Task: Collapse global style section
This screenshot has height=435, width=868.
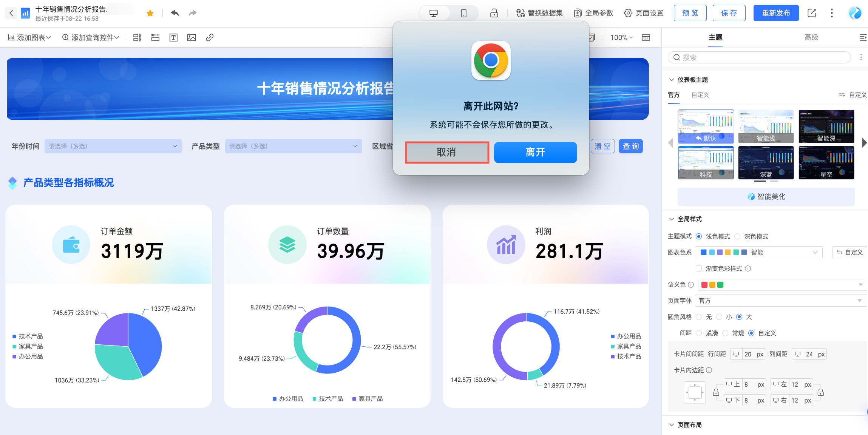Action: 671,219
